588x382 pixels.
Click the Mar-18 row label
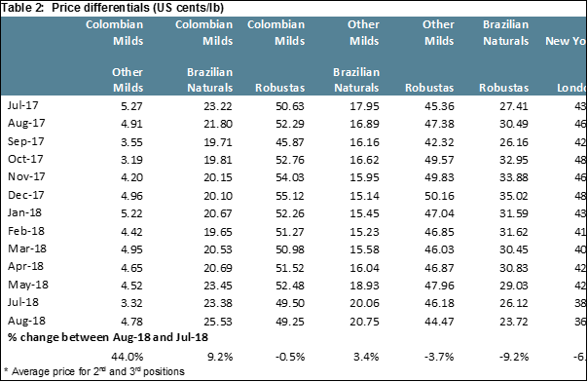pos(27,248)
